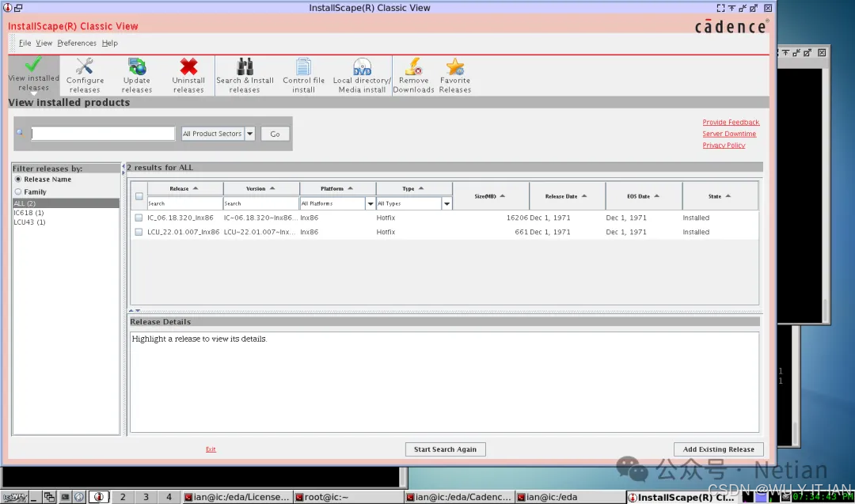The image size is (855, 504).
Task: Switch to workspace 2 on the taskbar
Action: pyautogui.click(x=123, y=497)
